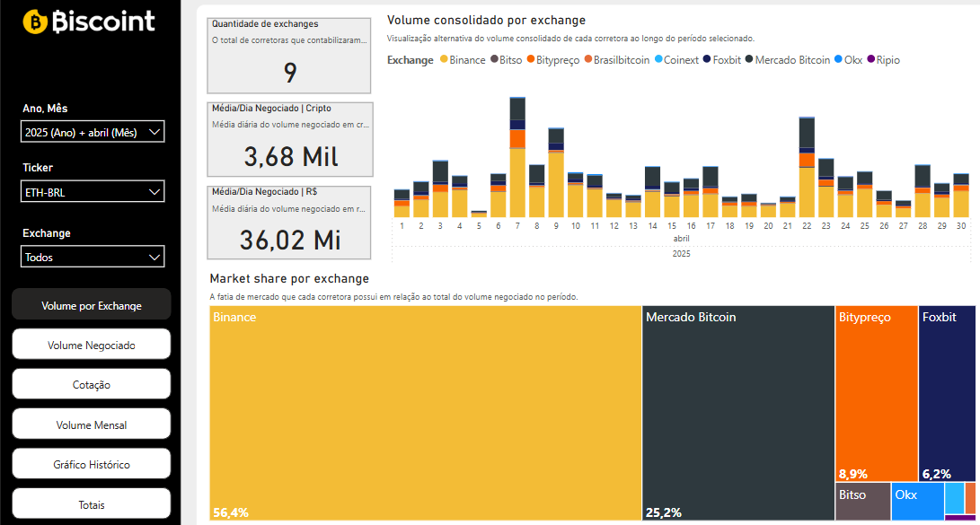
Task: Click the '3,68 Mil' value
Action: (x=291, y=156)
